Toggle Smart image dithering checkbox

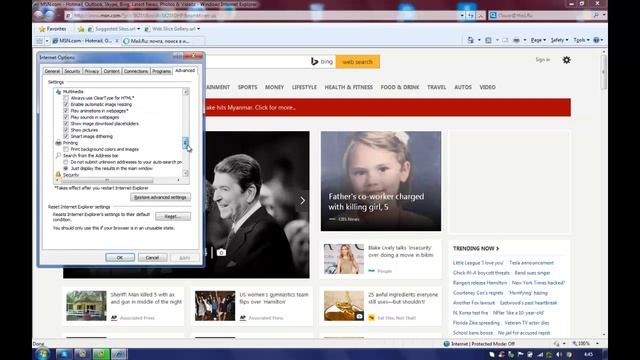pos(66,136)
